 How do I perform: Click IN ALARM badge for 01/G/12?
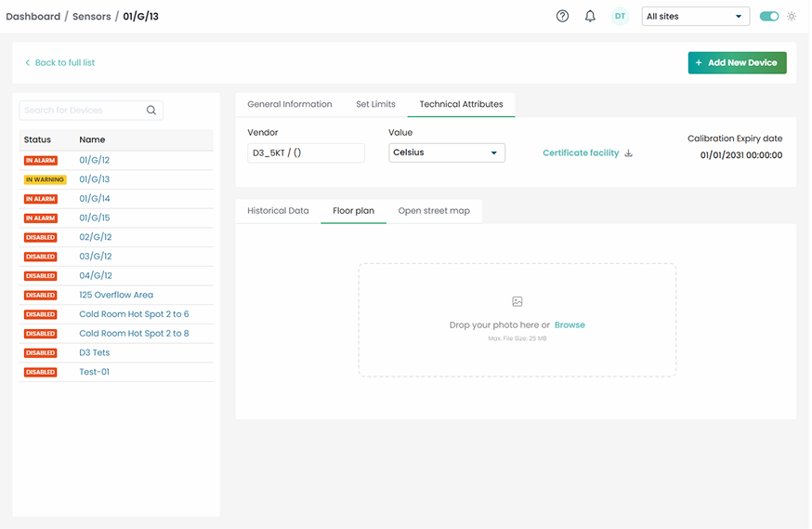pyautogui.click(x=40, y=161)
